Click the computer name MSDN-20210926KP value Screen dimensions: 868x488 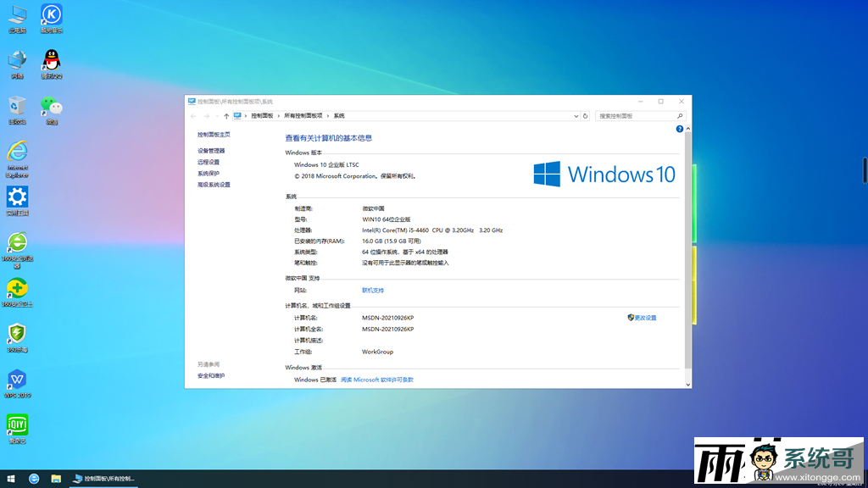tap(387, 318)
